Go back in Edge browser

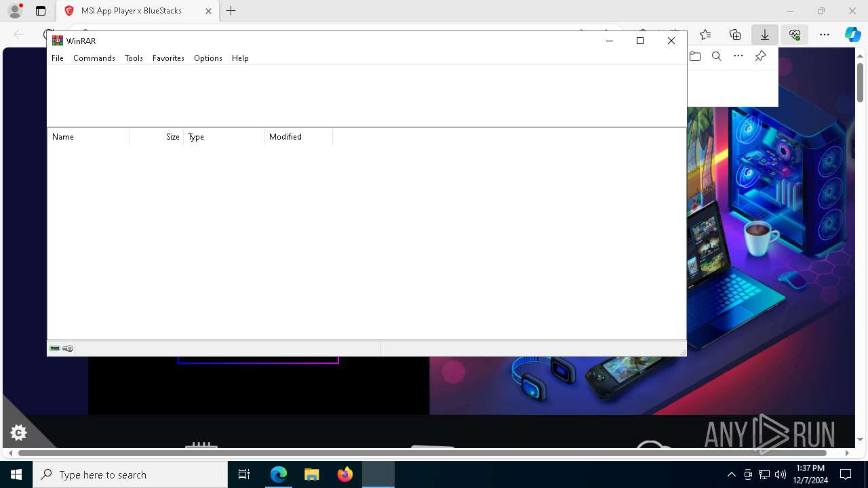(19, 35)
